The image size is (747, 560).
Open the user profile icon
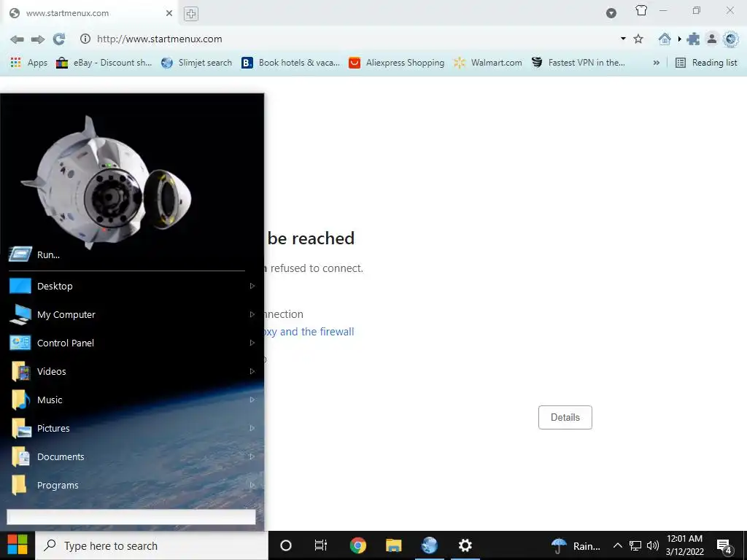click(x=712, y=39)
